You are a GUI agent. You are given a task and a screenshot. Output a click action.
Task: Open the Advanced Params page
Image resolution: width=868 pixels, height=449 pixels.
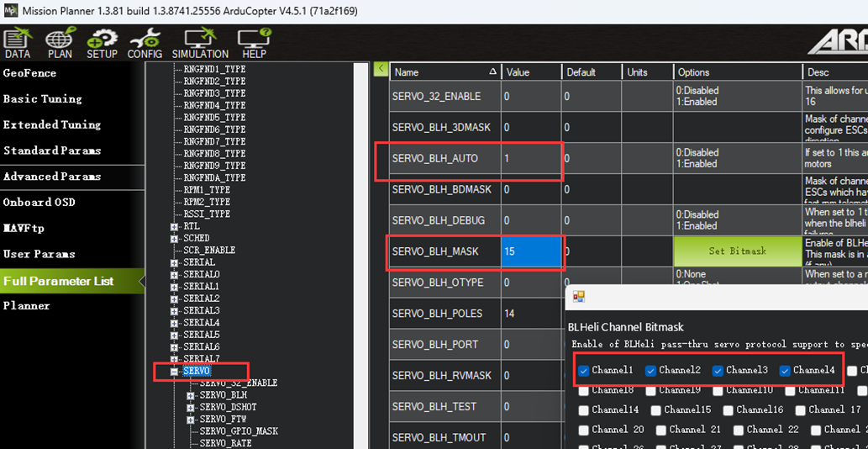(52, 177)
